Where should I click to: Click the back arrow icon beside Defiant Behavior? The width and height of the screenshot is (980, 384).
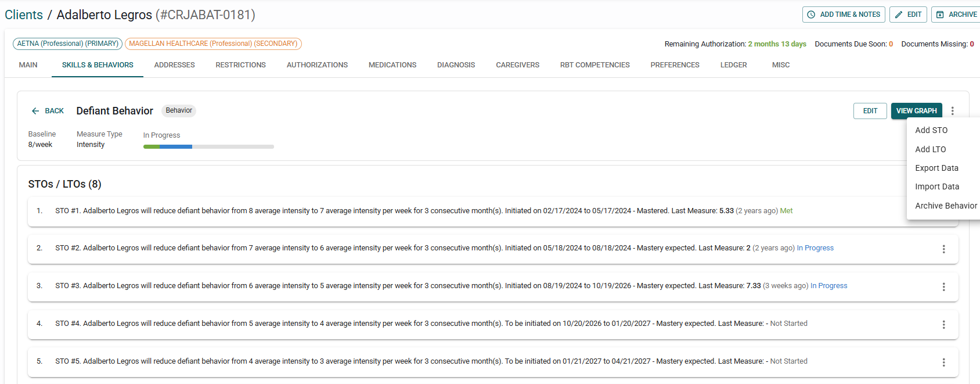point(35,111)
